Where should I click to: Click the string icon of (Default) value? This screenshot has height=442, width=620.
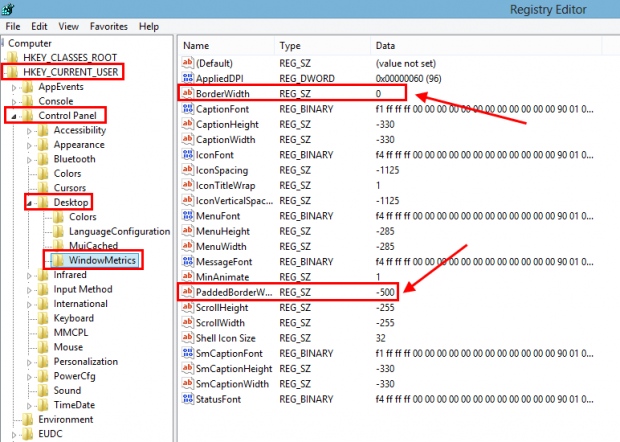(x=187, y=63)
